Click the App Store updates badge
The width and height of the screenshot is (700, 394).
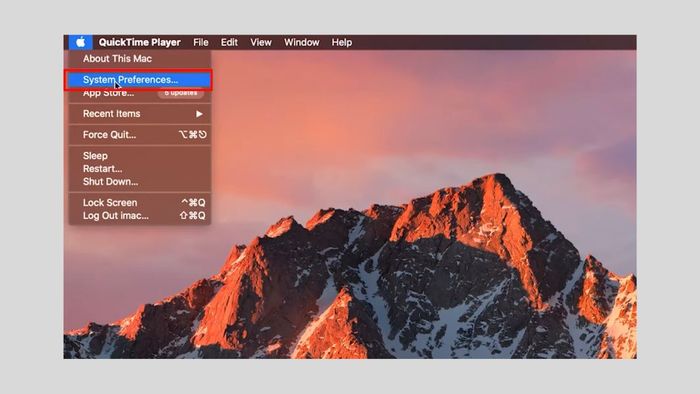tap(181, 93)
